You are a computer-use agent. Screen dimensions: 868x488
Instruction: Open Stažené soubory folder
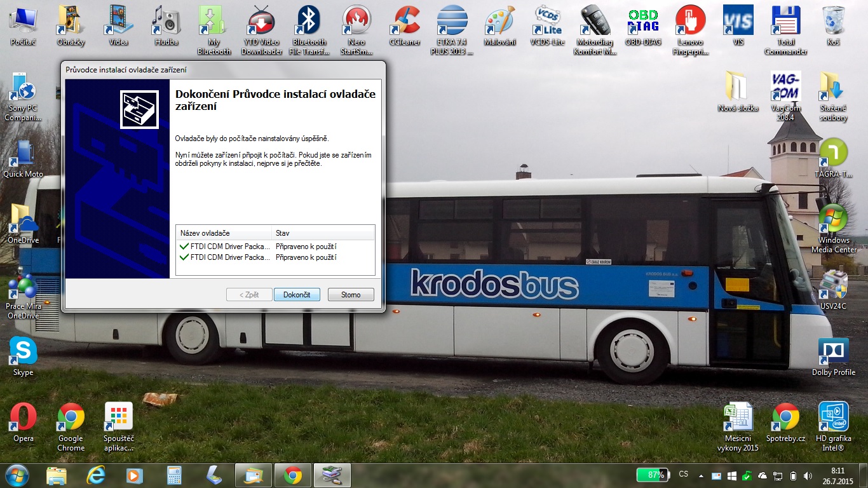pos(833,97)
